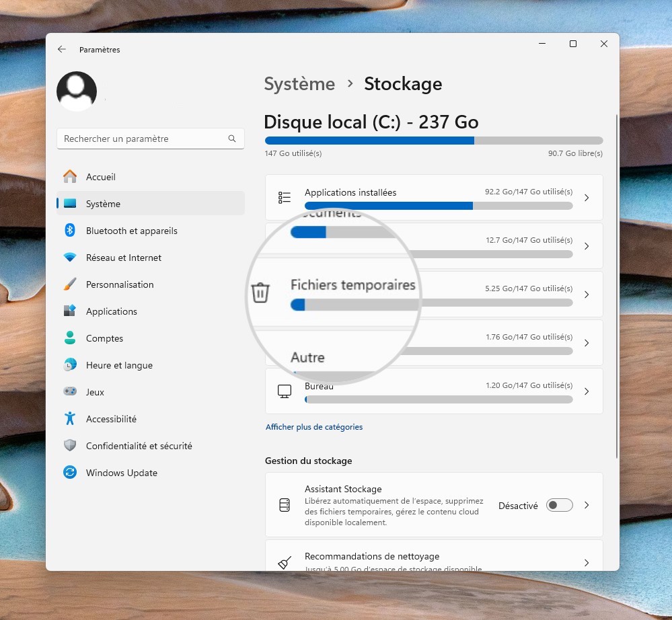Click the Système monitor icon in sidebar
Viewport: 672px width, 620px height.
tap(70, 204)
